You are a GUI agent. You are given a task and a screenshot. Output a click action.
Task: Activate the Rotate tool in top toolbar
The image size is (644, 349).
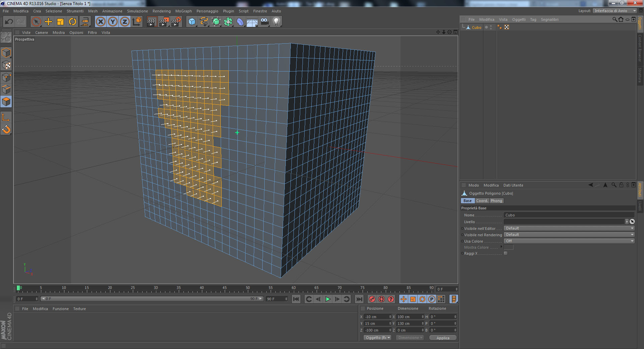[72, 22]
